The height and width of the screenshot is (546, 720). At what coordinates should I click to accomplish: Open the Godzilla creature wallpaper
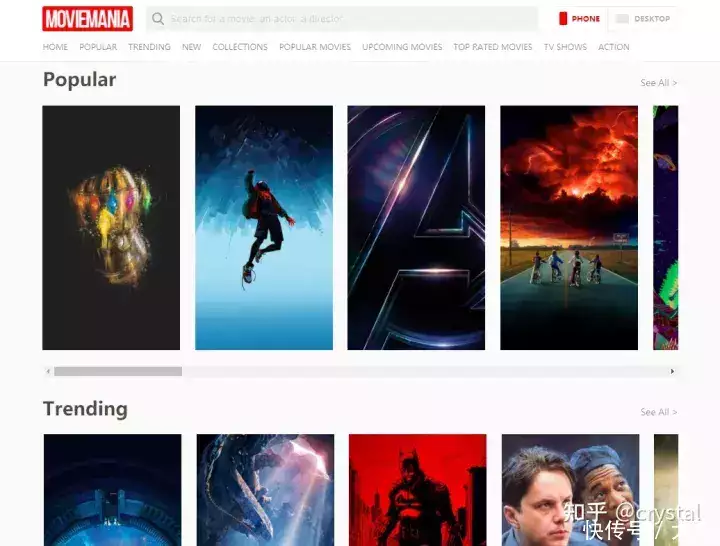tap(265, 490)
